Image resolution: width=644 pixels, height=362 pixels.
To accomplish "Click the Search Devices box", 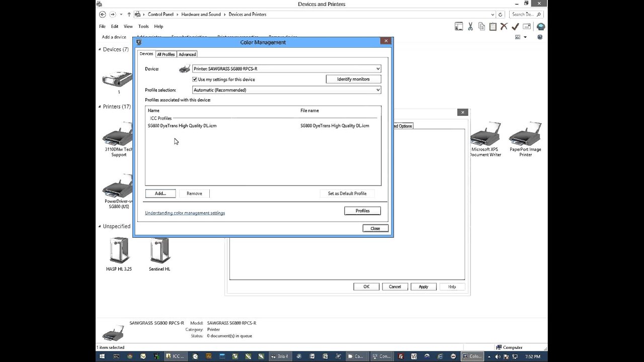I will click(526, 15).
